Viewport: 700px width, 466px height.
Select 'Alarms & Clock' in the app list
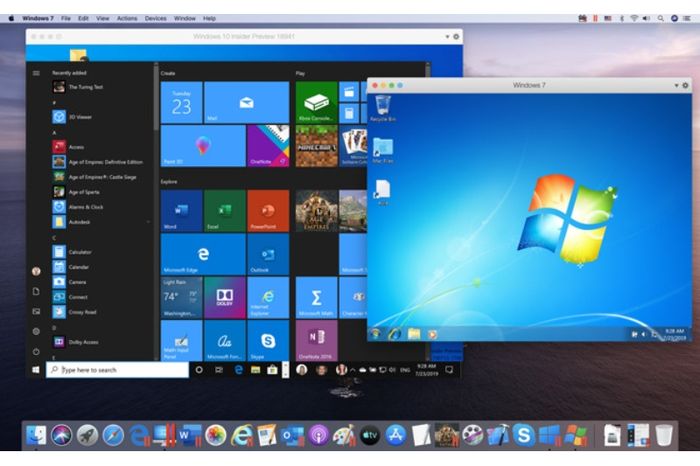[x=101, y=207]
